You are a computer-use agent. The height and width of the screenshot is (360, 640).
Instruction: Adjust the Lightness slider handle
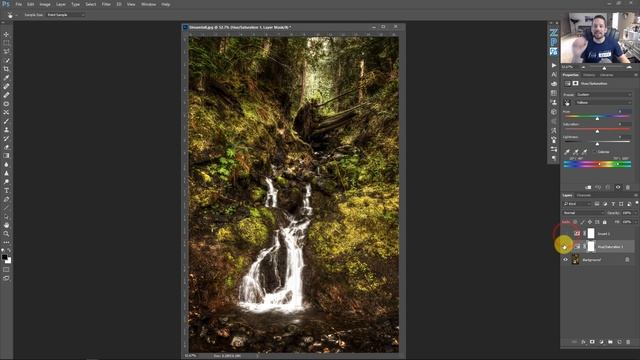[x=597, y=144]
